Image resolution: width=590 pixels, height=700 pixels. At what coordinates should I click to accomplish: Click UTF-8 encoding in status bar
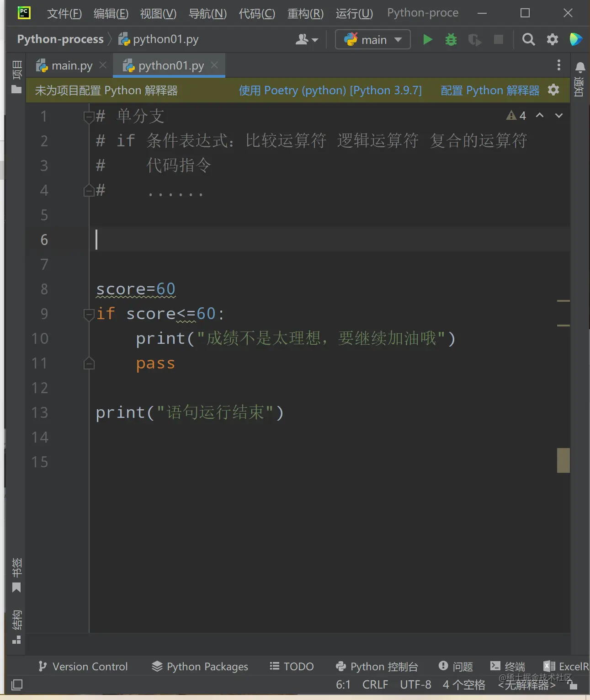[x=415, y=684]
